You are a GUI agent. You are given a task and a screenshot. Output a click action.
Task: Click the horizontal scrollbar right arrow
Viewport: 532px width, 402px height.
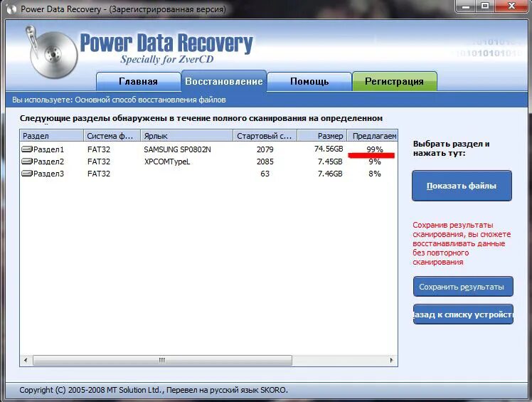[392, 360]
